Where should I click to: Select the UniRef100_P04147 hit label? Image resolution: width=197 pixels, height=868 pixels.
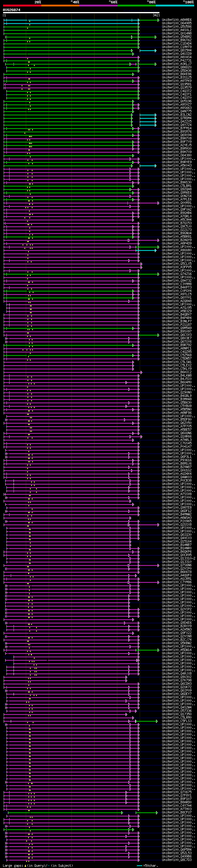coord(177,446)
